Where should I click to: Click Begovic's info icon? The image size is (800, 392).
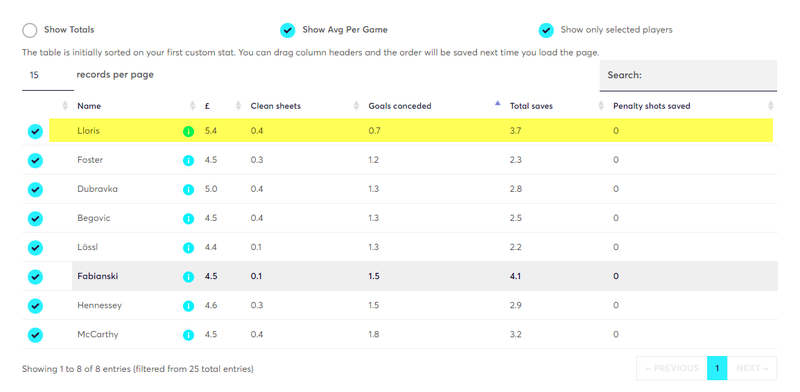188,219
